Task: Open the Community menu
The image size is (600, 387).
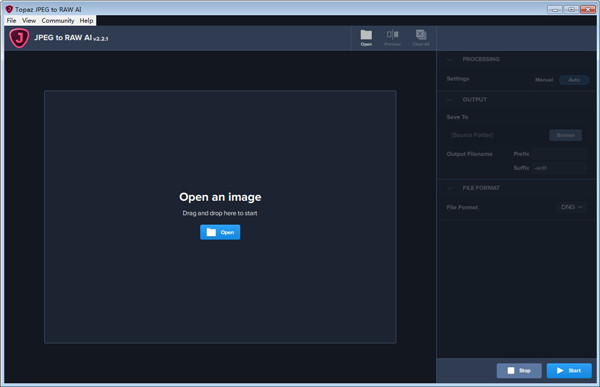Action: (58, 20)
